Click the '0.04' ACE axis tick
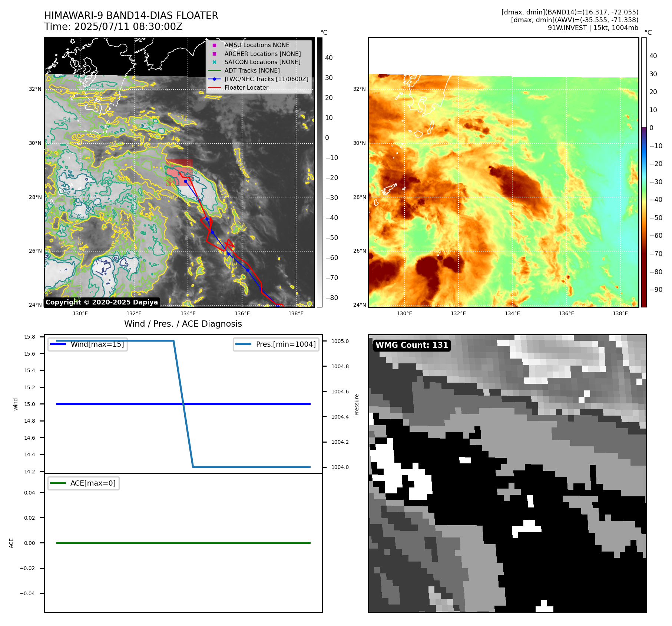The image size is (672, 626). tap(30, 493)
